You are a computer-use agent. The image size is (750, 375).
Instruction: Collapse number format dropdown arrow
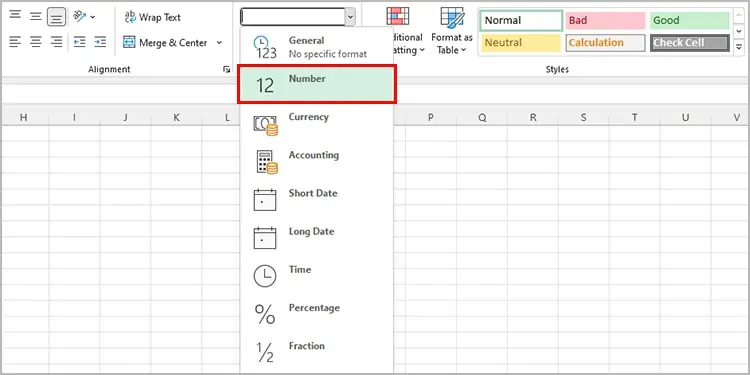coord(351,17)
